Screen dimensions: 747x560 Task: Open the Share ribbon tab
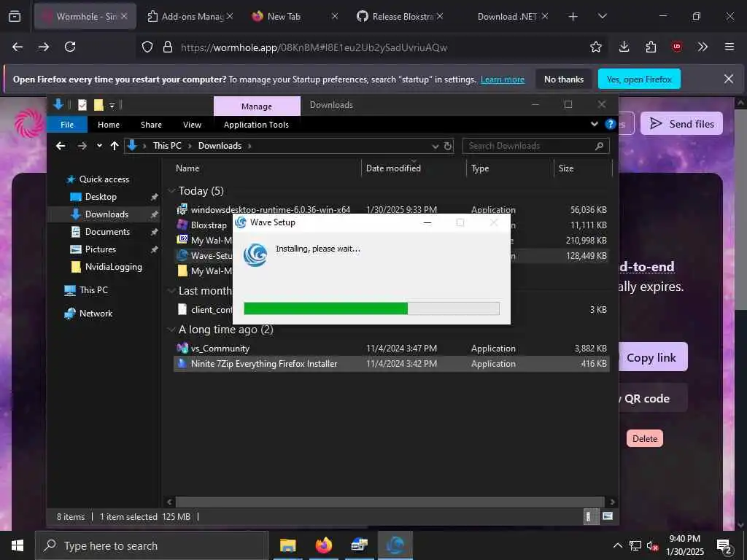[151, 125]
